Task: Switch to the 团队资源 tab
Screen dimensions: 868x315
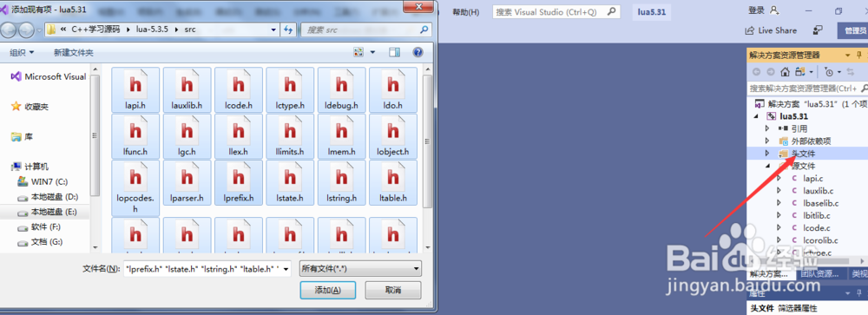Action: point(821,274)
